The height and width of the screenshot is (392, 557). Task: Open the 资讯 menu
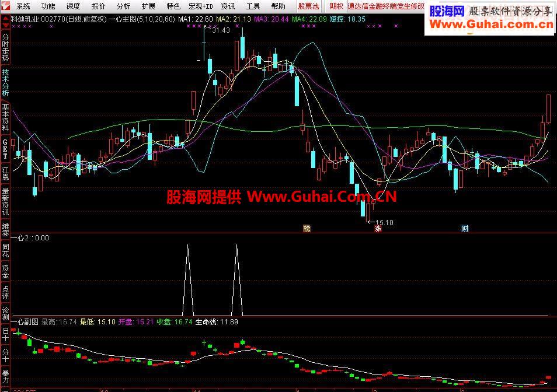[x=228, y=6]
